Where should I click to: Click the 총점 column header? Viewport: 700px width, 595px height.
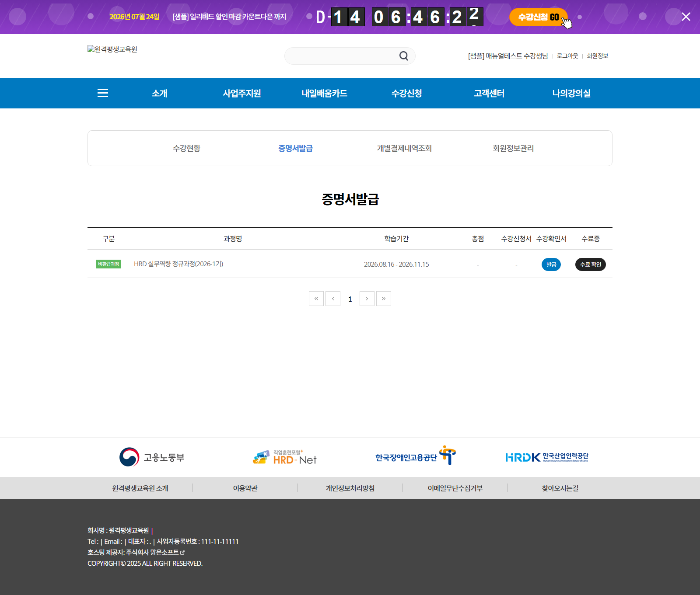pos(478,239)
